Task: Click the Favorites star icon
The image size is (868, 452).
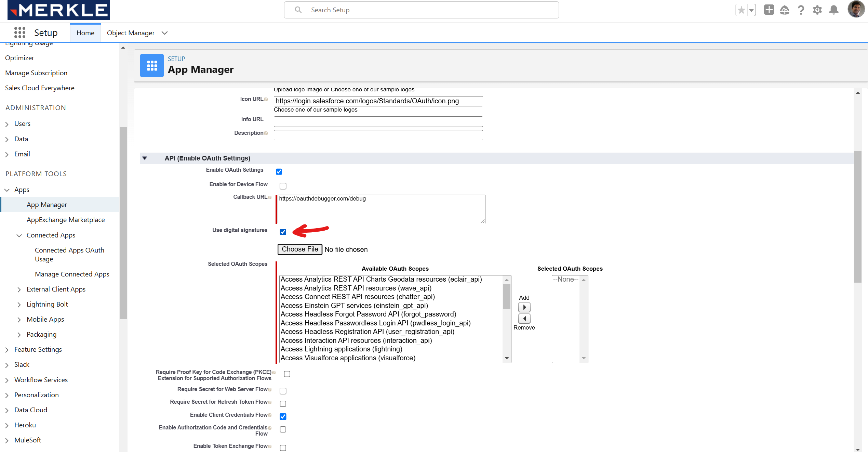Action: click(741, 10)
